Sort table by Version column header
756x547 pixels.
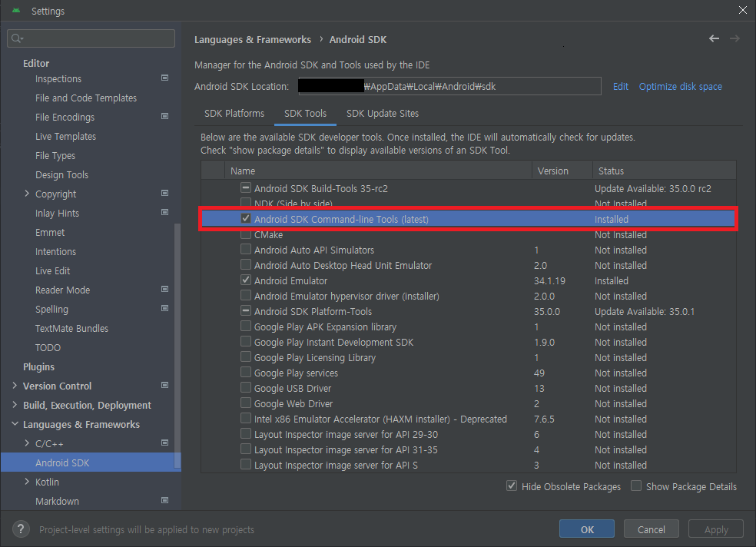562,171
